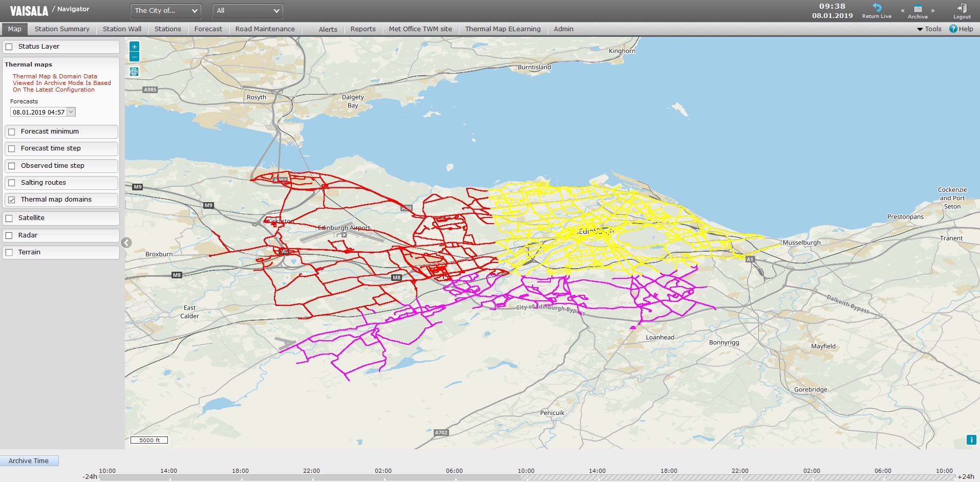This screenshot has height=482, width=980.
Task: Open Help via the question mark icon
Action: tap(953, 29)
